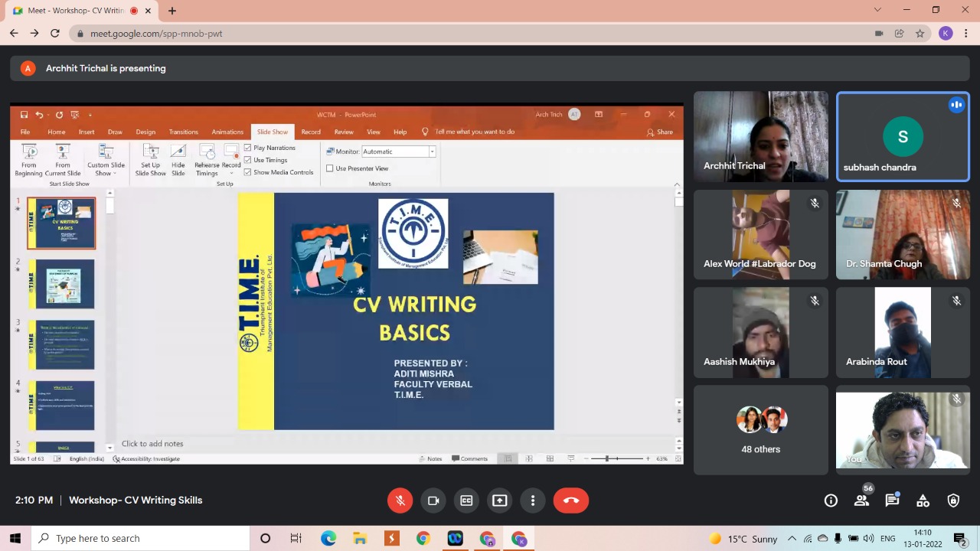This screenshot has width=980, height=551.
Task: Select slide 2 thumbnail in the panel
Action: [x=62, y=284]
